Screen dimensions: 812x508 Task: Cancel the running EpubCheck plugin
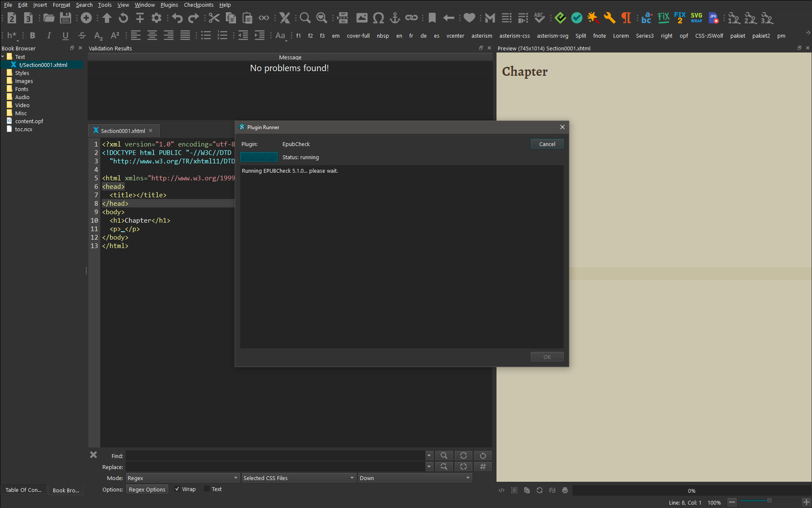click(x=547, y=144)
